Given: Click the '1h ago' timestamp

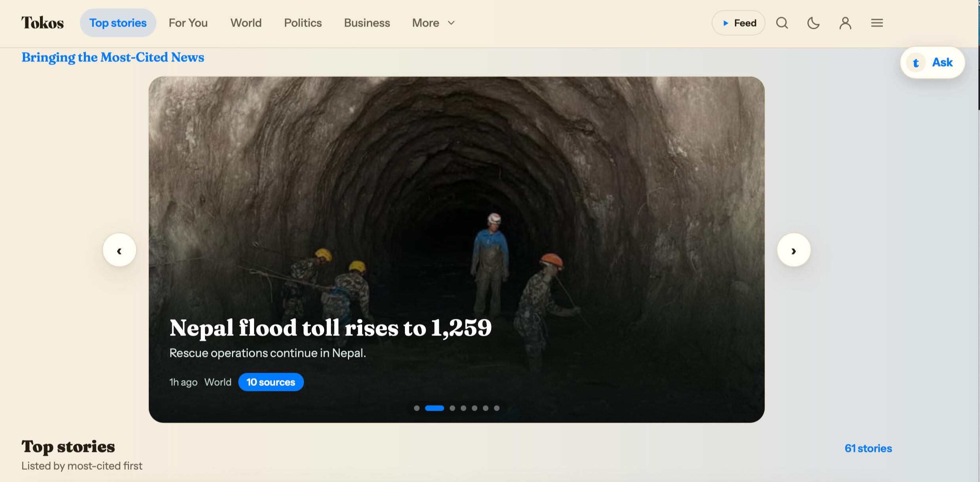Looking at the screenshot, I should pyautogui.click(x=183, y=382).
